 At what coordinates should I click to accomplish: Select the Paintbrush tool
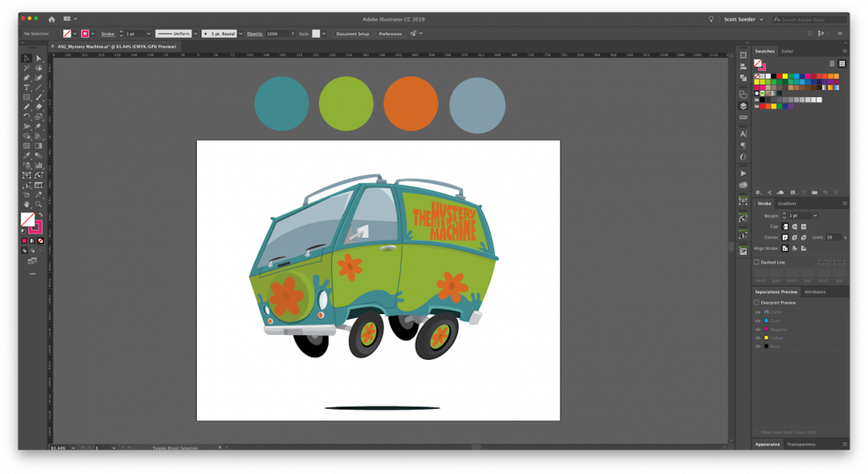click(39, 97)
